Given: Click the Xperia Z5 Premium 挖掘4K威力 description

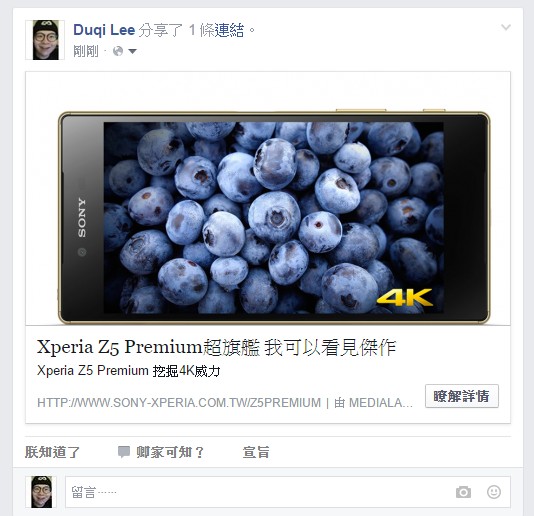Looking at the screenshot, I should point(129,371).
